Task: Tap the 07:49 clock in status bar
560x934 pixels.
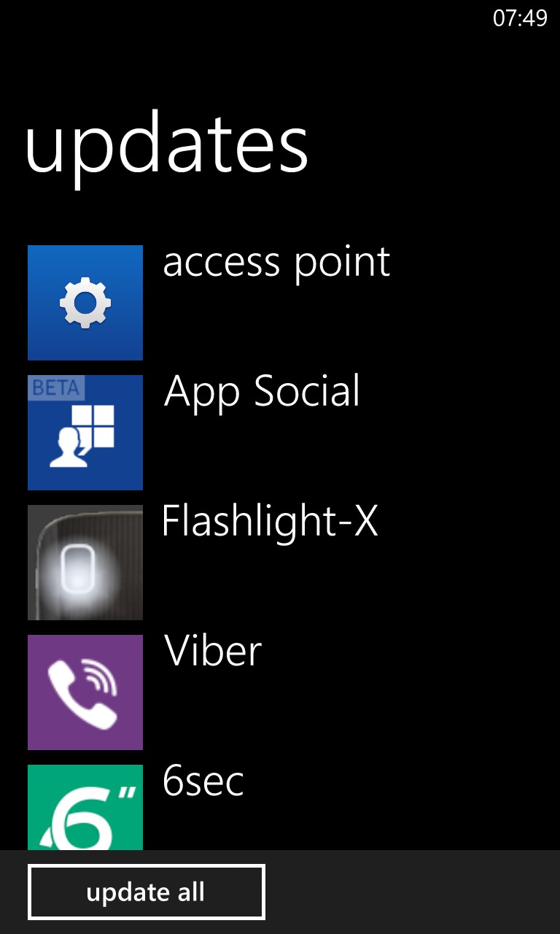Action: [520, 18]
